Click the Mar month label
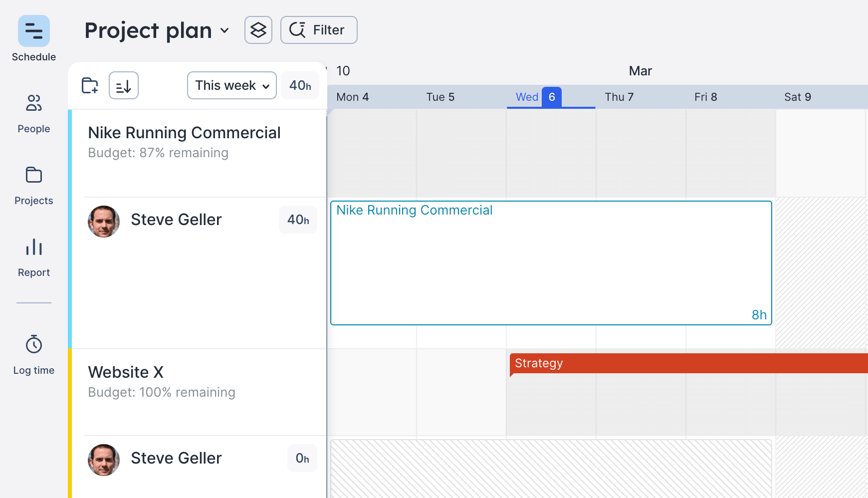The image size is (868, 498). [x=641, y=71]
